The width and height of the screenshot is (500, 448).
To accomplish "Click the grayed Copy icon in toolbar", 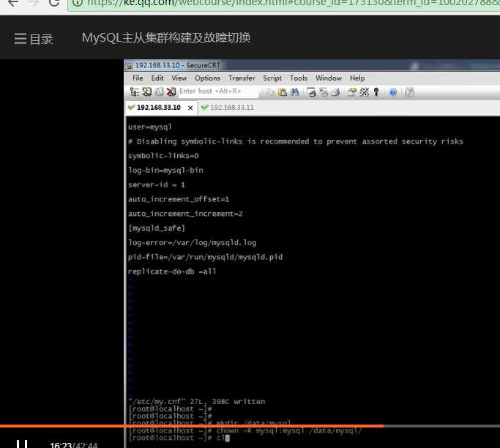I will coord(269,92).
